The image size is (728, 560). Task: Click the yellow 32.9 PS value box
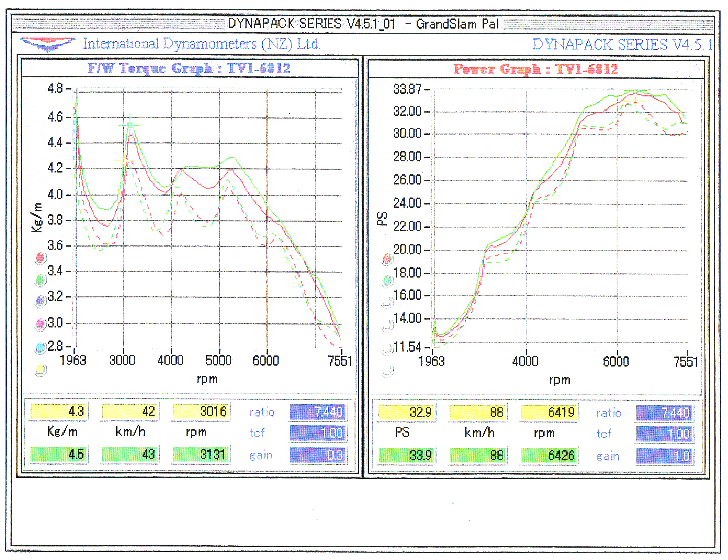click(x=407, y=412)
